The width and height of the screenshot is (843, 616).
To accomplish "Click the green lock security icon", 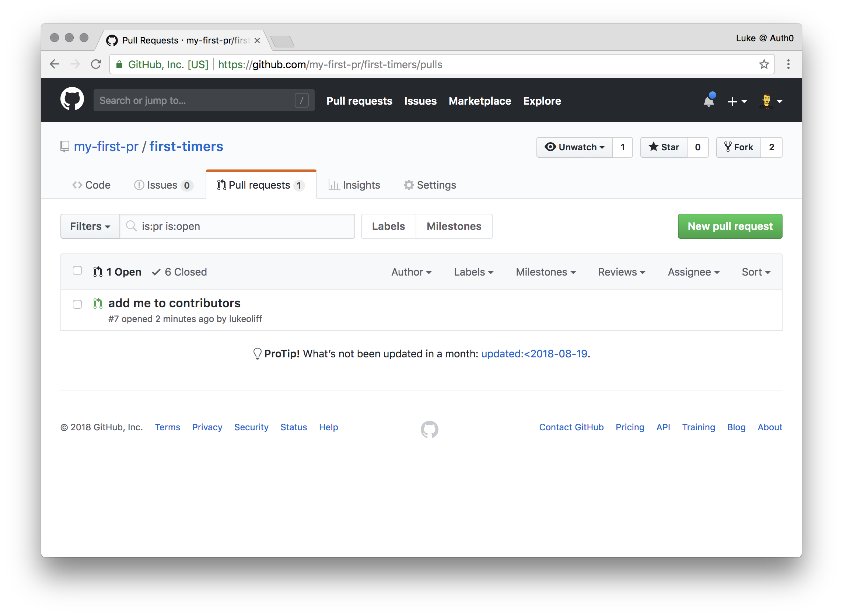I will tap(119, 64).
